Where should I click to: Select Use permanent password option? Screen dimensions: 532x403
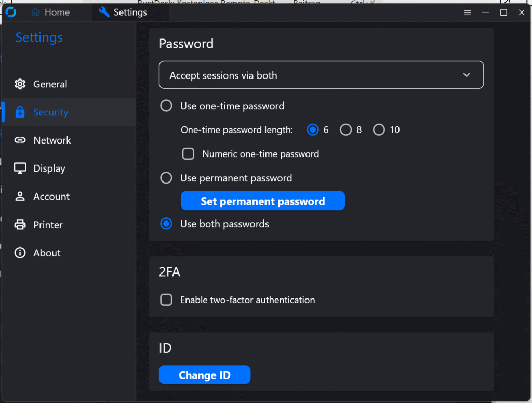[166, 178]
